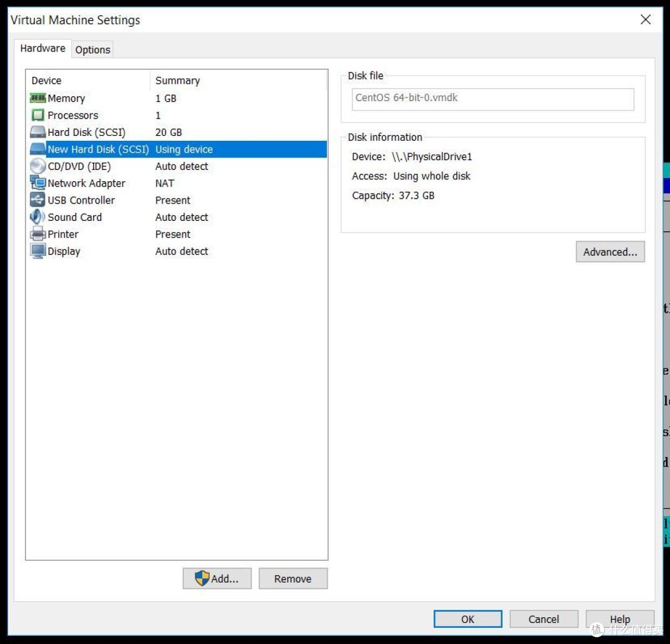Select Display row label
This screenshot has height=644, width=670.
point(64,251)
